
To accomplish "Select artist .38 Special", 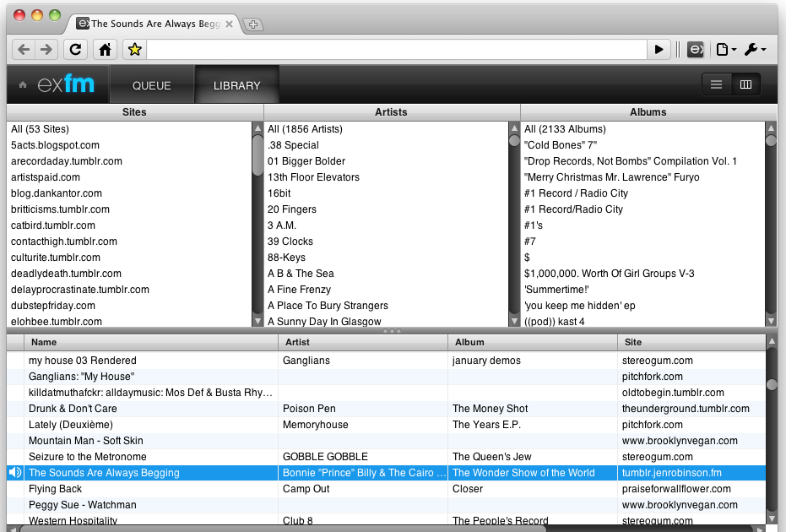I will click(386, 145).
